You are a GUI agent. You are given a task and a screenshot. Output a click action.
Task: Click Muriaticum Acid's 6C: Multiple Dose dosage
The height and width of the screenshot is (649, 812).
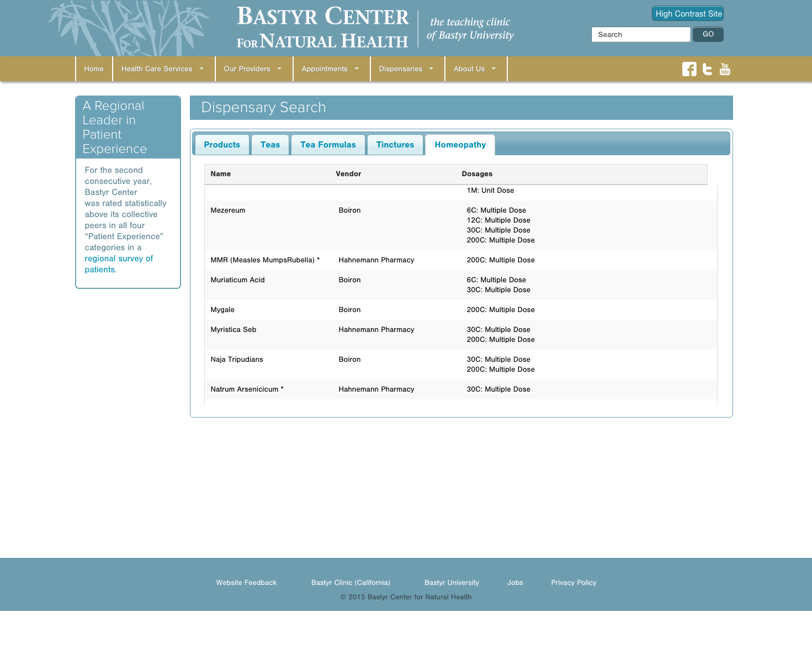click(x=496, y=280)
